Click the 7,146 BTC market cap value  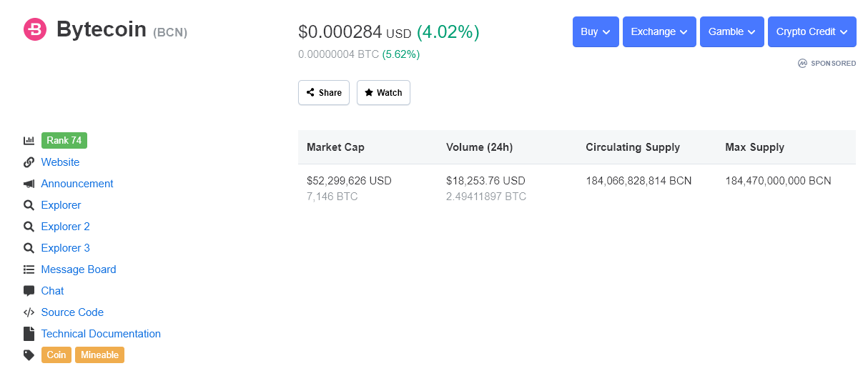(x=332, y=197)
